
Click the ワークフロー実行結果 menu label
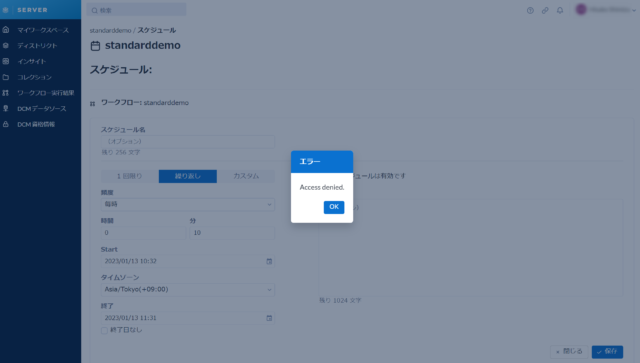coord(46,93)
